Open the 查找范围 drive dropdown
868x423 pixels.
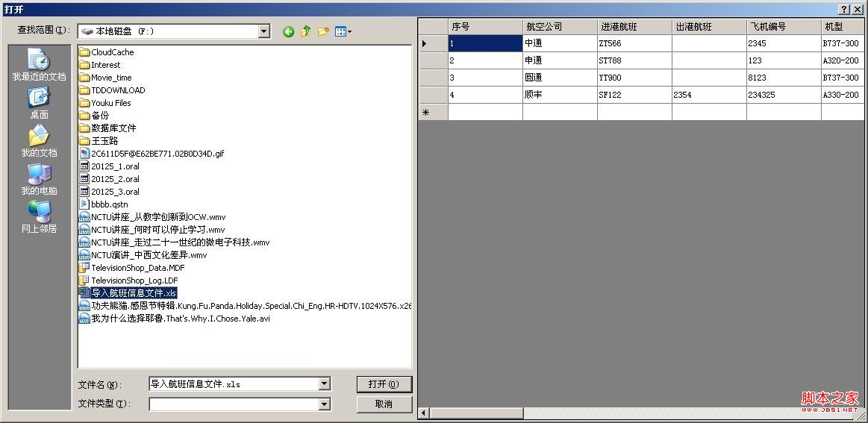264,31
